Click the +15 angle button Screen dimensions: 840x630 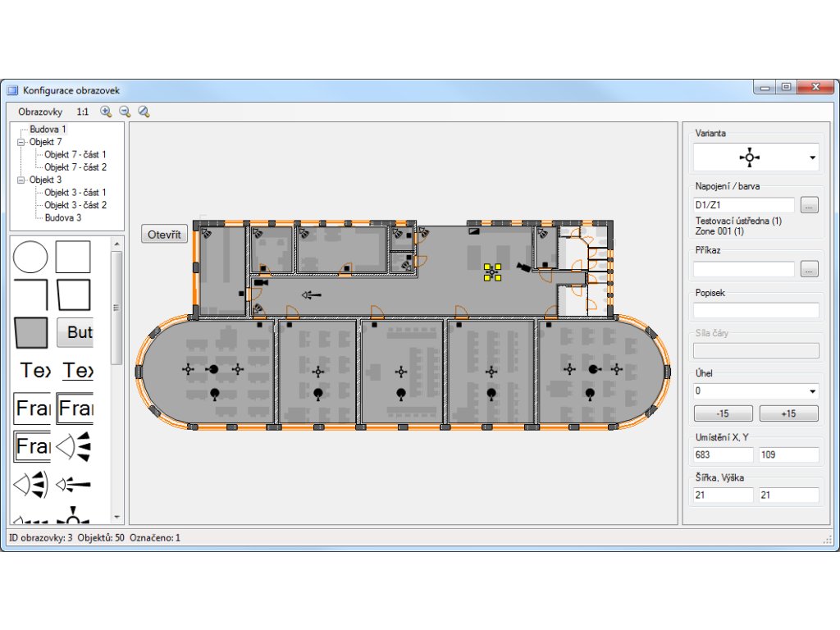(788, 413)
